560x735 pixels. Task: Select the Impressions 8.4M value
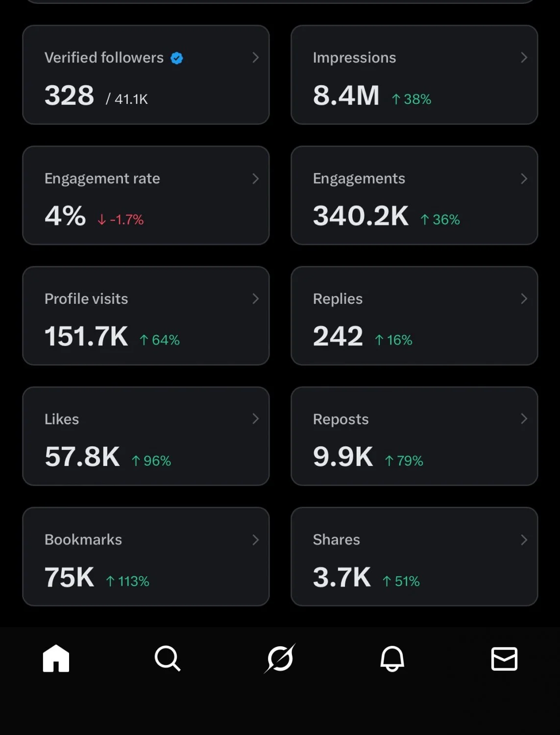pyautogui.click(x=346, y=95)
